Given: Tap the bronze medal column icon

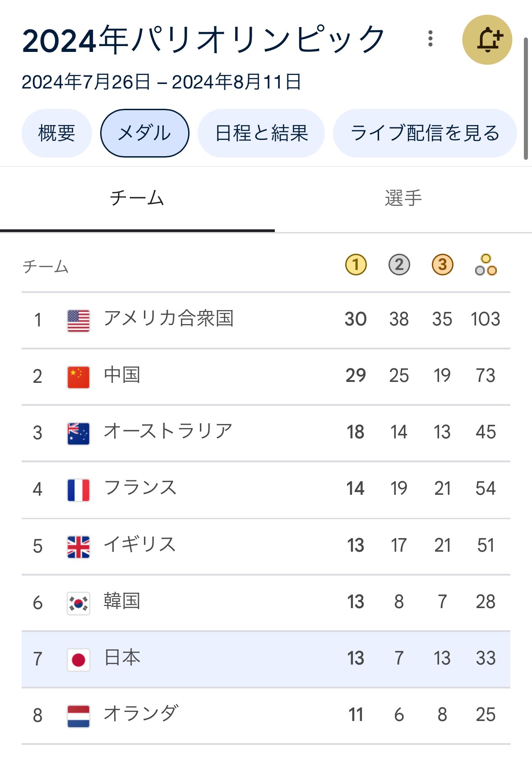Looking at the screenshot, I should coord(442,265).
